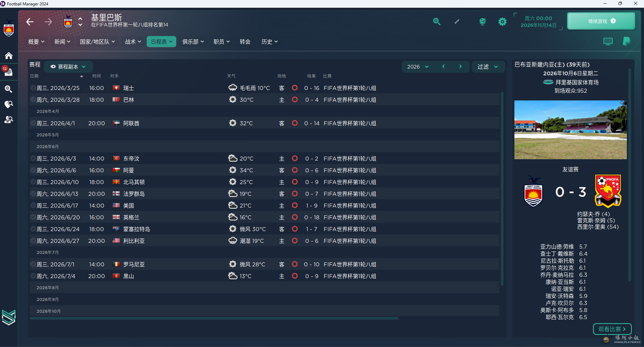Open the help face icon

pyautogui.click(x=482, y=21)
